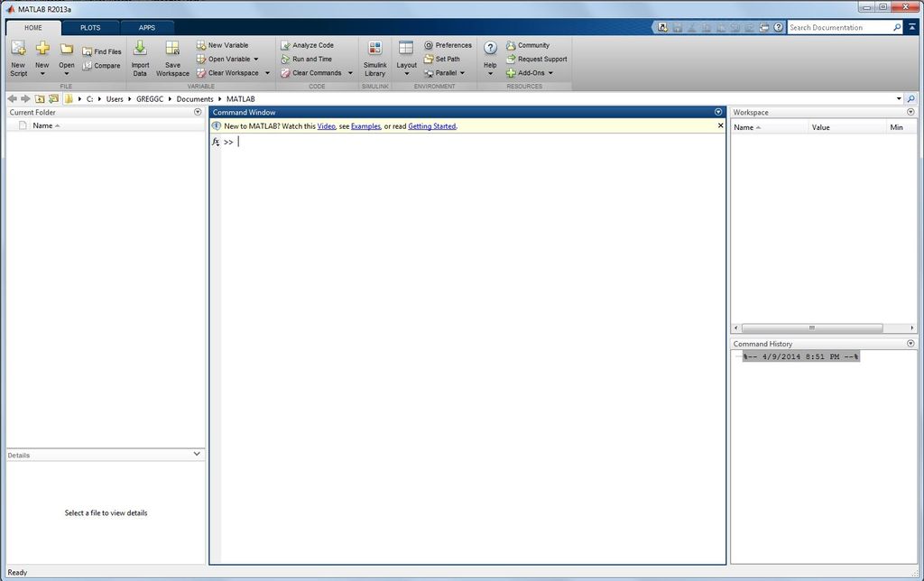Open the Open button dropdown arrow
The image size is (924, 581).
coord(67,74)
